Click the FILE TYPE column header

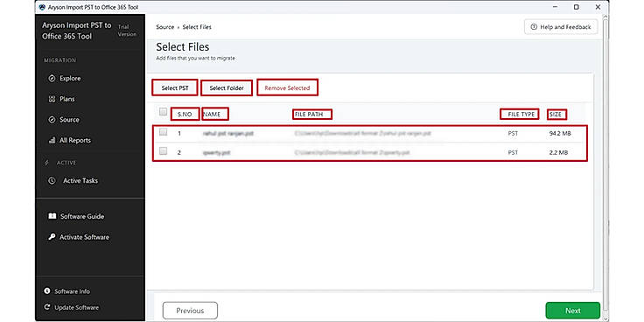pos(521,114)
